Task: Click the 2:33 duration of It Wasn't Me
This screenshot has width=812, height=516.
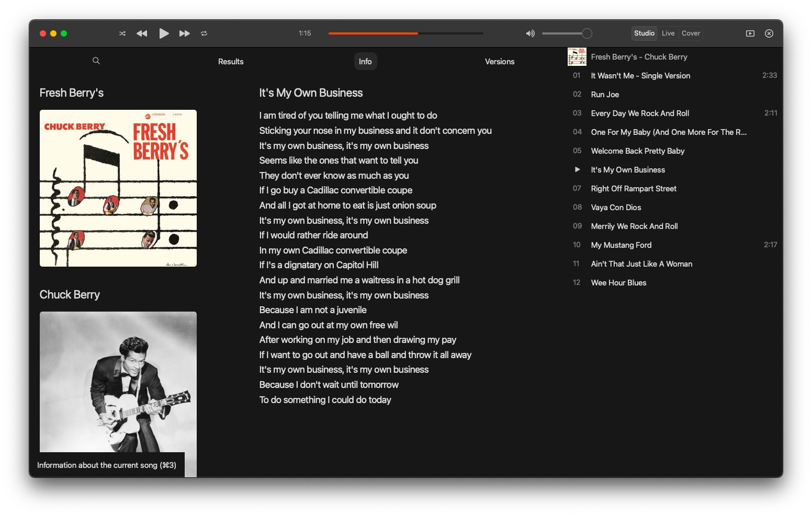Action: [x=770, y=75]
